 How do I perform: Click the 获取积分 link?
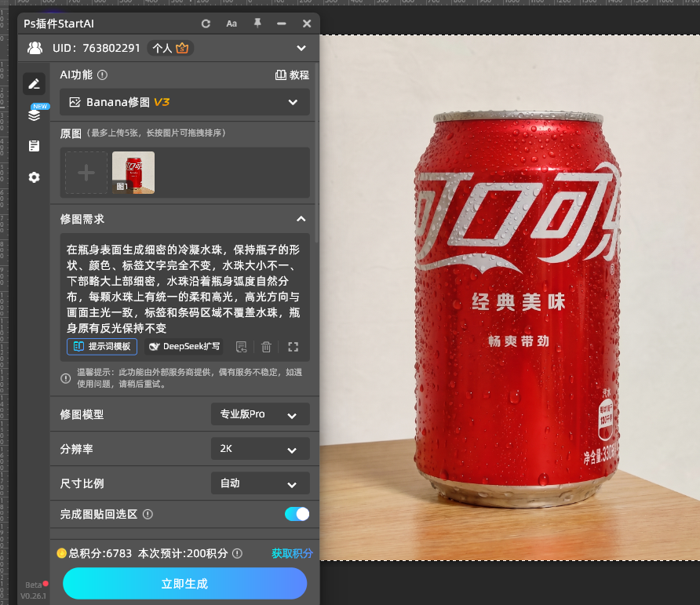[292, 554]
